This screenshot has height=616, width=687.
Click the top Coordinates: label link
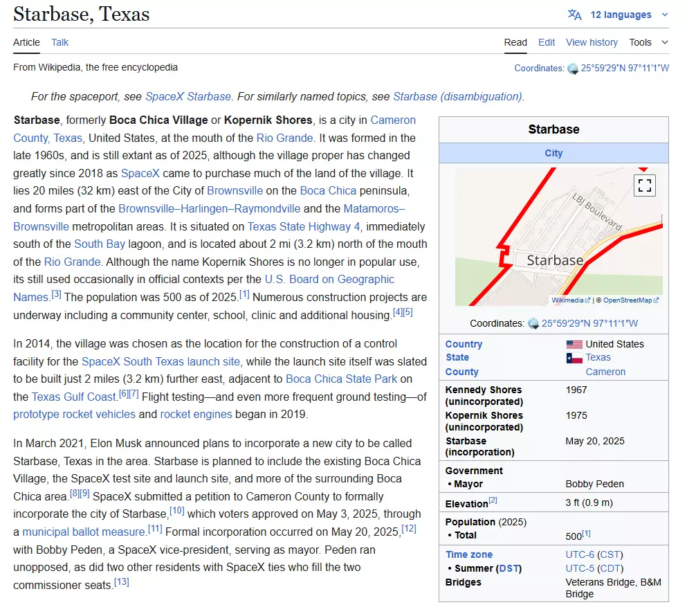[x=539, y=68]
